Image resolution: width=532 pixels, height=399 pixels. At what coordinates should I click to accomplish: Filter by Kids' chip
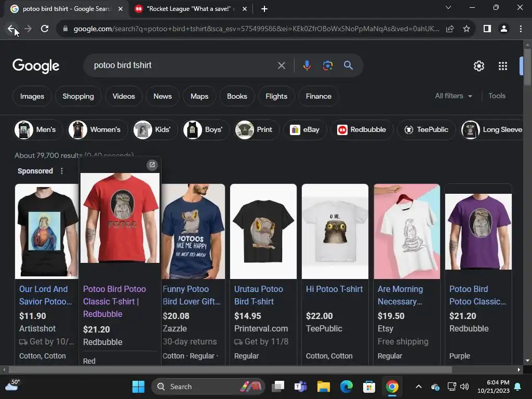[x=155, y=129]
